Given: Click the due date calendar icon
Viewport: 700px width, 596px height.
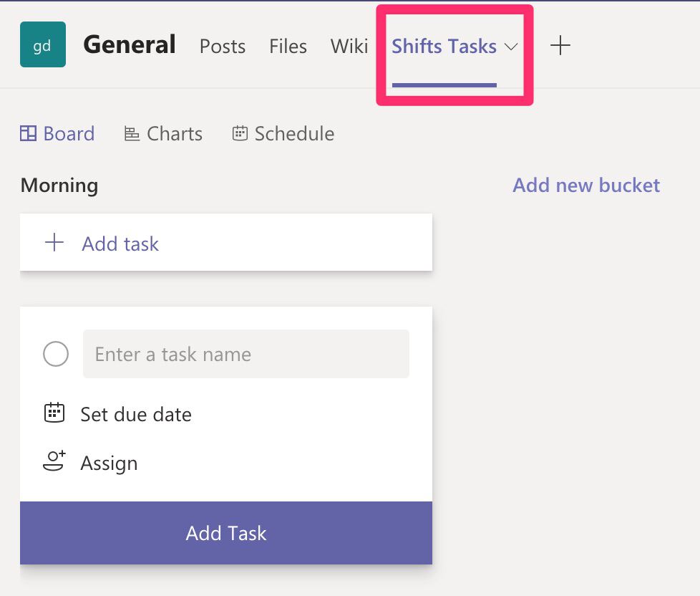Looking at the screenshot, I should pos(54,413).
